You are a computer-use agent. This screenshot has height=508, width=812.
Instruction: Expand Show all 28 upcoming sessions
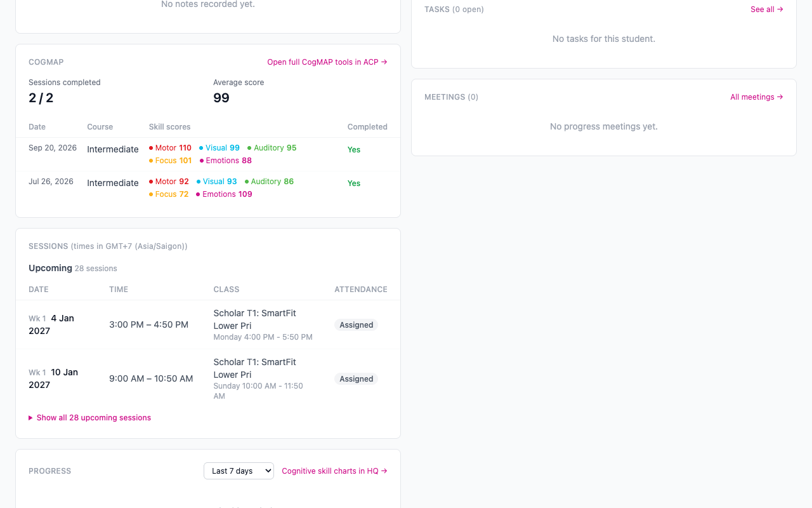pyautogui.click(x=90, y=418)
